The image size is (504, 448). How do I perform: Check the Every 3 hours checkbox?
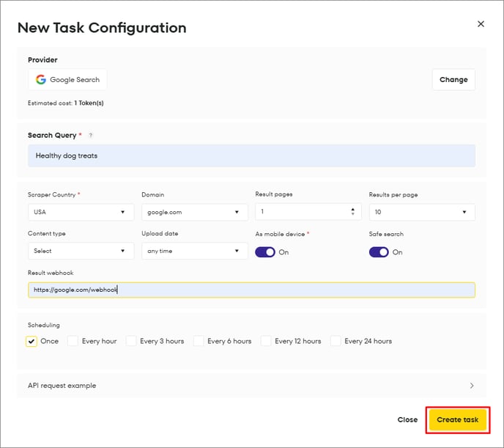(x=131, y=341)
